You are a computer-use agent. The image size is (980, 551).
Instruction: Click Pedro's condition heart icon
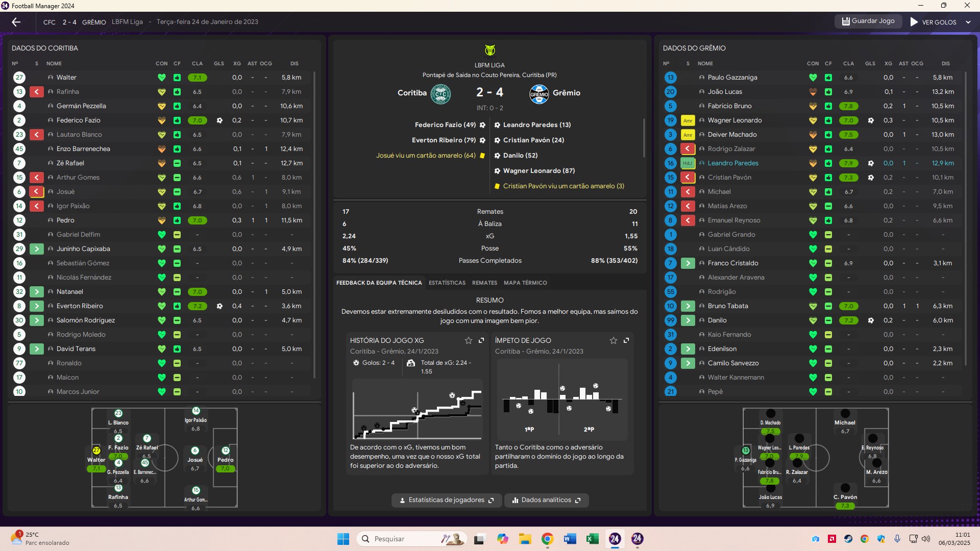click(162, 220)
